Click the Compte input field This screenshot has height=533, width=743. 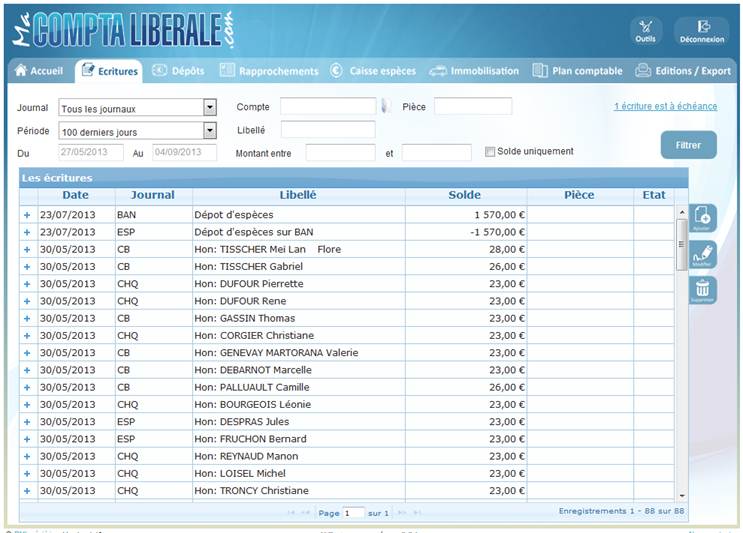click(328, 106)
